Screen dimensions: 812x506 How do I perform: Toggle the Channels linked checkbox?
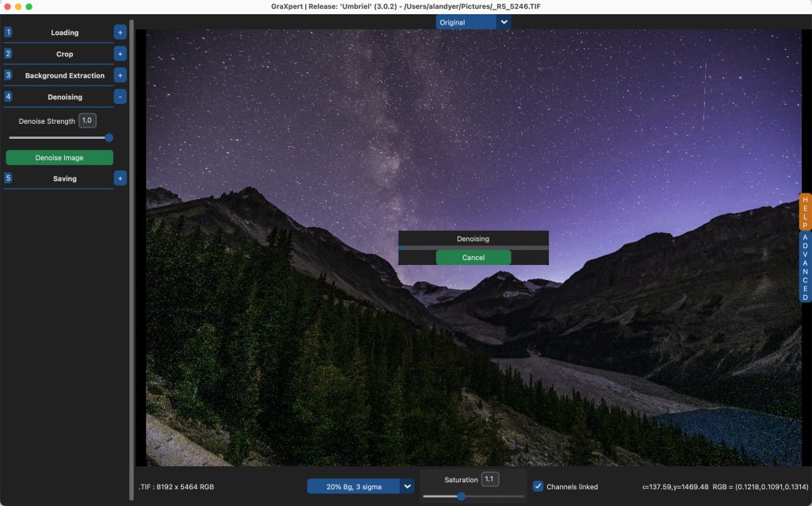tap(538, 486)
